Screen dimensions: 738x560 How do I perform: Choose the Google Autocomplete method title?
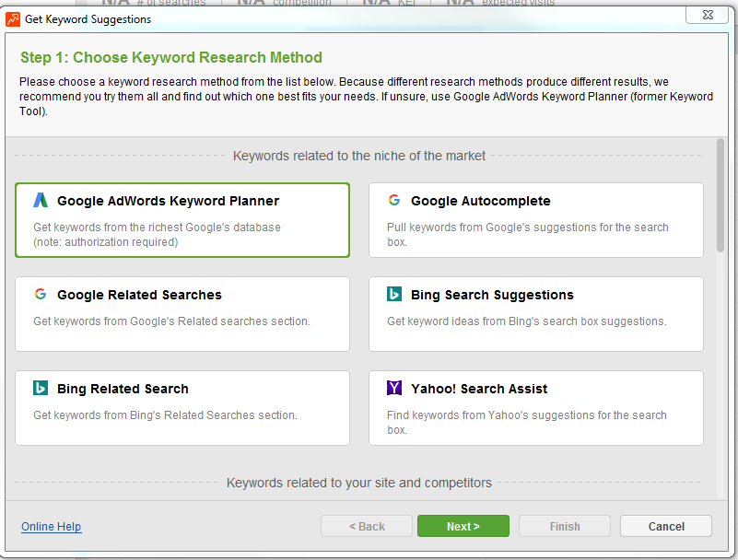tap(481, 201)
